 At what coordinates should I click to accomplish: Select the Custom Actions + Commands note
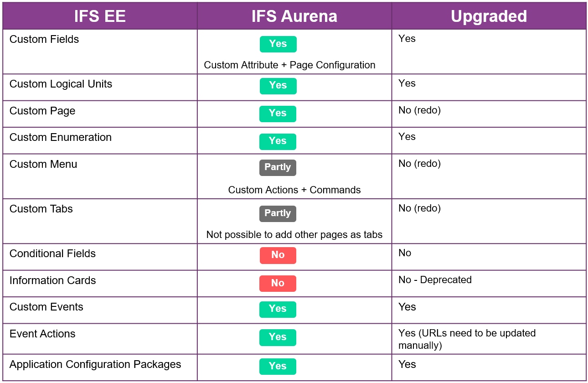pos(294,190)
